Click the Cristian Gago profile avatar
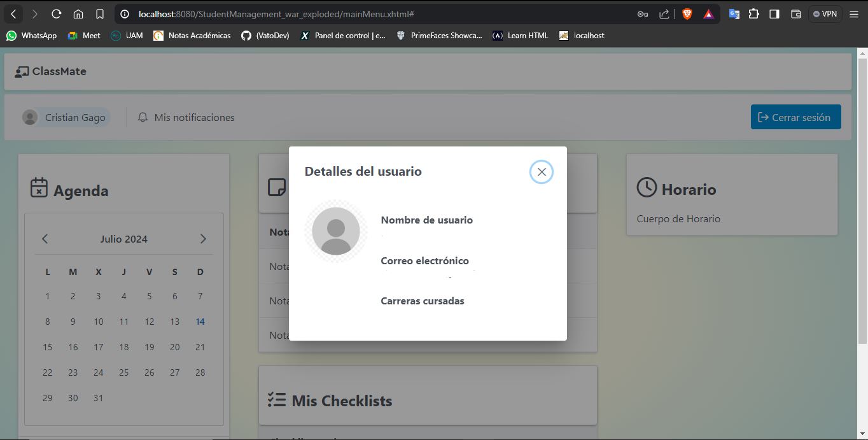The image size is (868, 440). point(29,117)
